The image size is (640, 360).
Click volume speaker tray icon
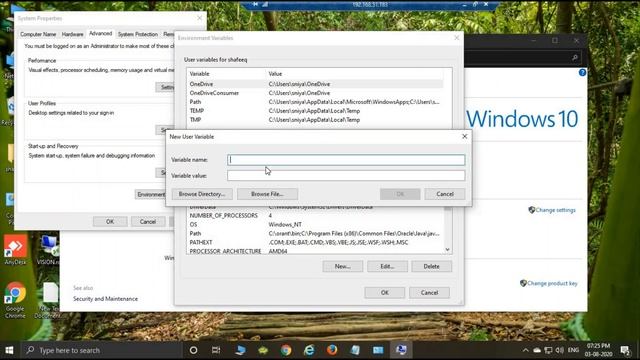[x=560, y=350]
